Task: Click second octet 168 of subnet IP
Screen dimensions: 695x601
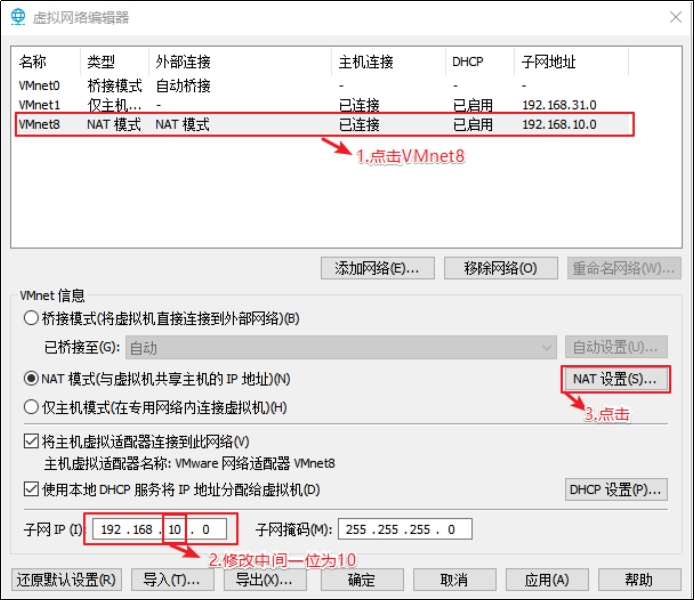Action: coord(142,529)
